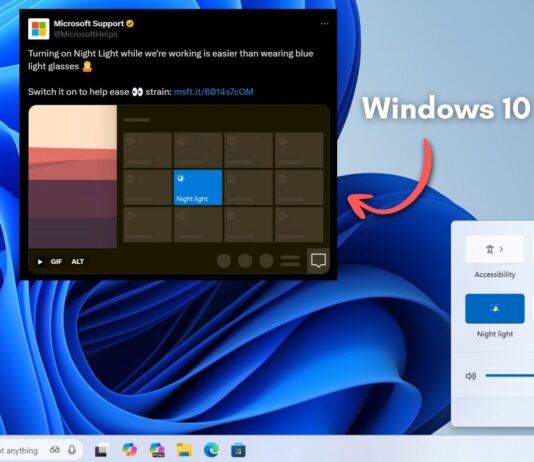Click the "Night light" label in quick settings

pos(495,334)
